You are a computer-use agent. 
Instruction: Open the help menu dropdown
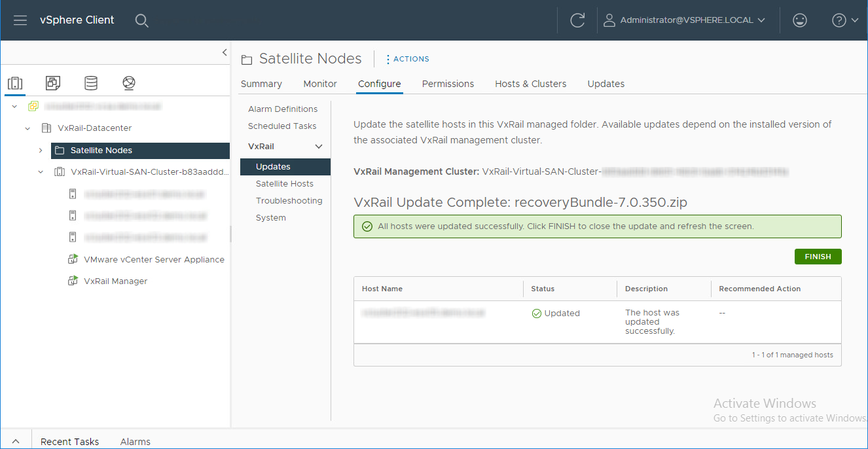tap(845, 20)
